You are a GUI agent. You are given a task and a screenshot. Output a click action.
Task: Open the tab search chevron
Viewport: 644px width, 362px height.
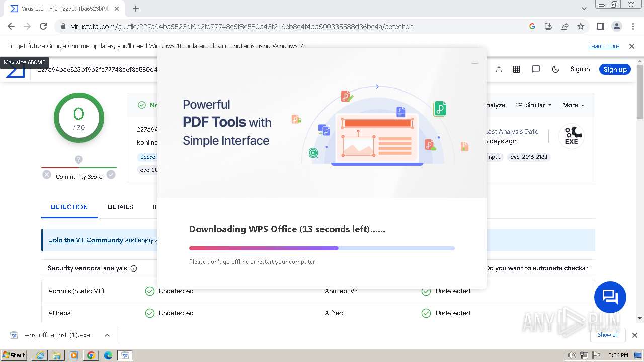(584, 9)
